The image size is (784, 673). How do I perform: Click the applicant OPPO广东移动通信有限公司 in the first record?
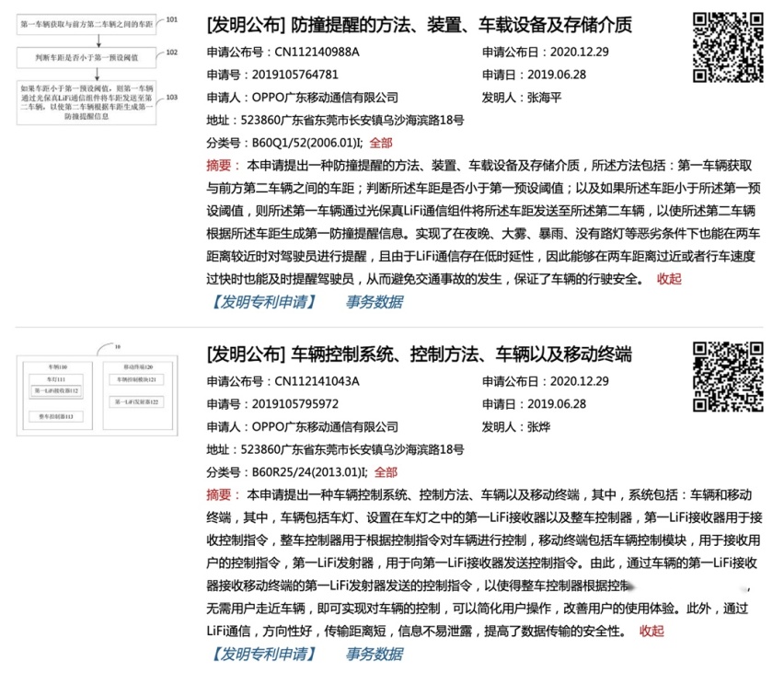click(325, 98)
